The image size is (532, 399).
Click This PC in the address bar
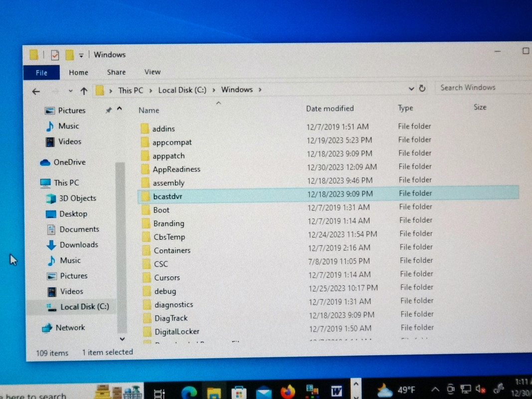point(131,90)
